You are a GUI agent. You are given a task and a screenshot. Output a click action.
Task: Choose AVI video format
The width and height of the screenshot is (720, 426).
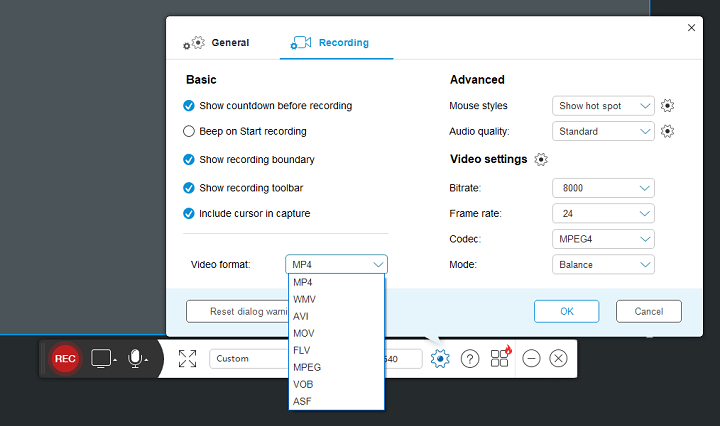[x=336, y=316]
